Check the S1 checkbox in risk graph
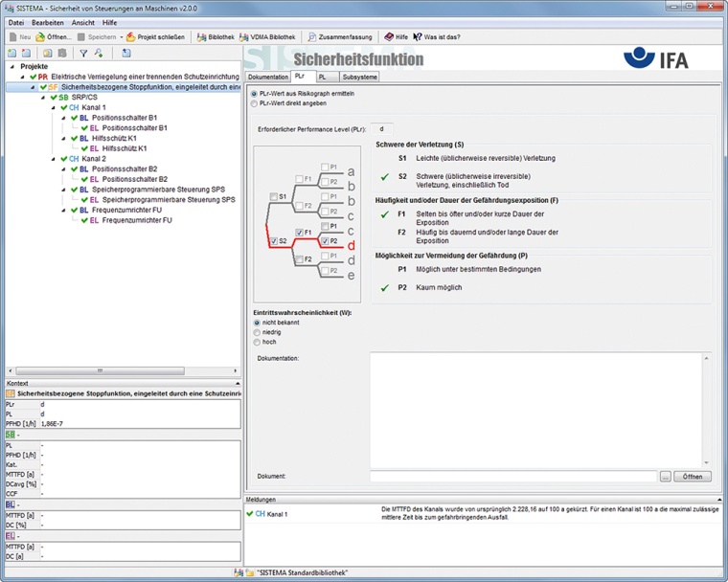Viewport: 728px width, 582px height. [x=274, y=196]
